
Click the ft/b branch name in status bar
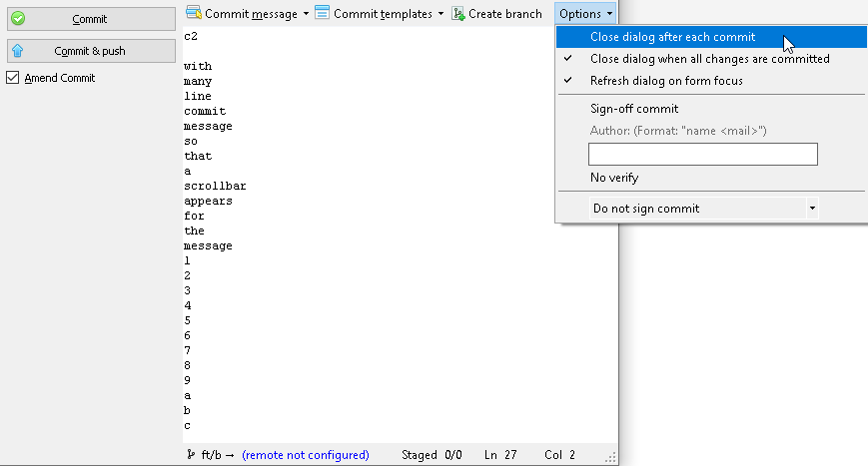pos(211,455)
